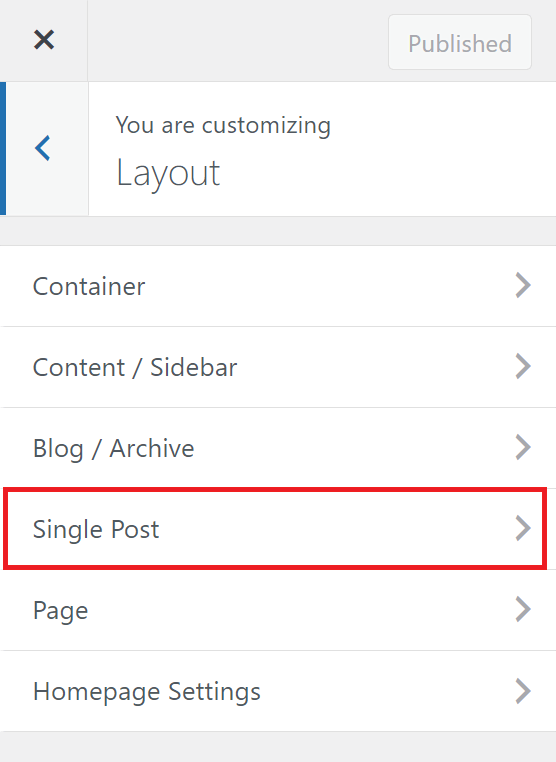Open the Blog / Archive settings

coord(278,448)
